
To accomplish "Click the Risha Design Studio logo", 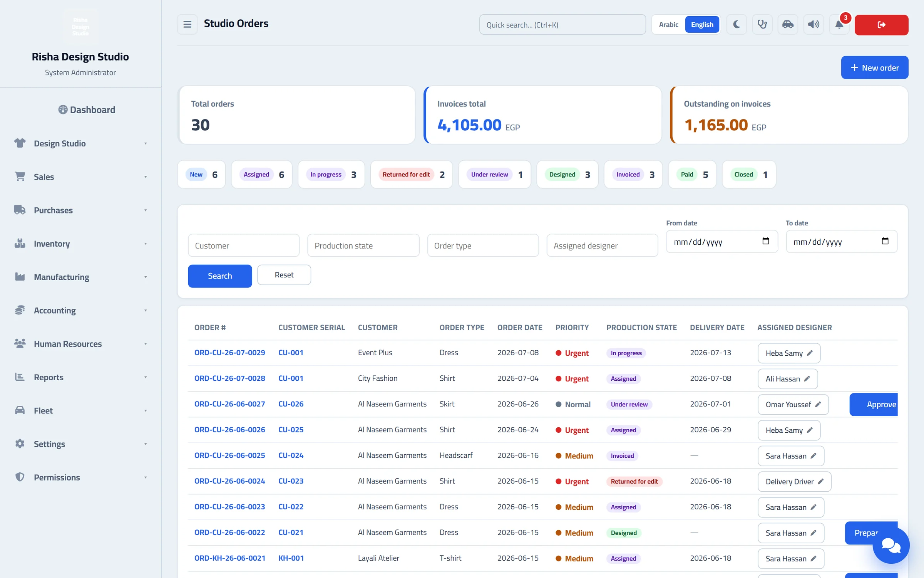I will tap(80, 27).
